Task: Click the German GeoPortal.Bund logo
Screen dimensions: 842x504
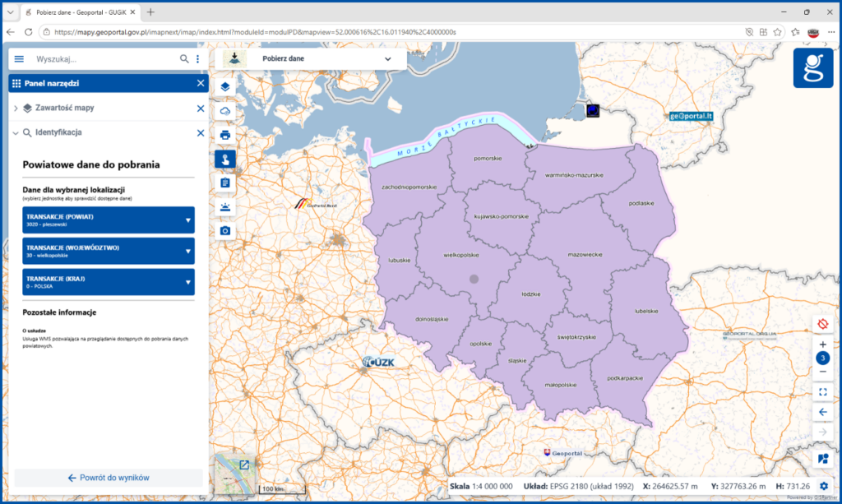Action: (x=316, y=204)
